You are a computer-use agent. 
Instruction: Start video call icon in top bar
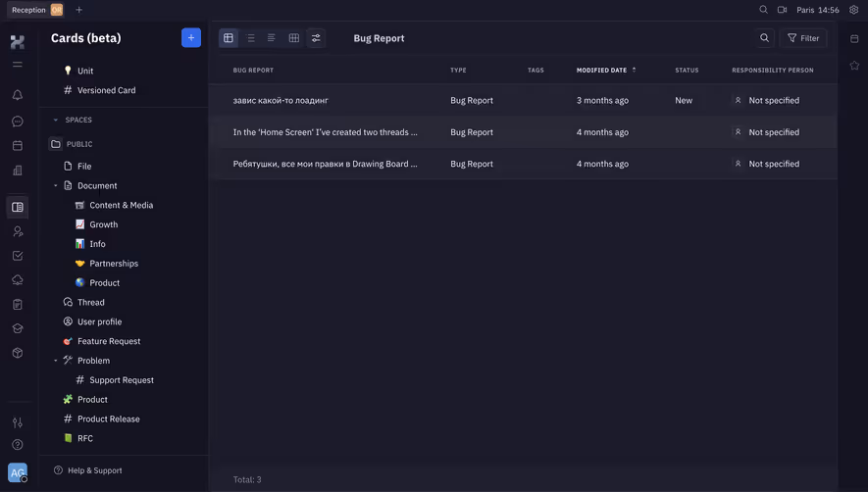click(783, 10)
